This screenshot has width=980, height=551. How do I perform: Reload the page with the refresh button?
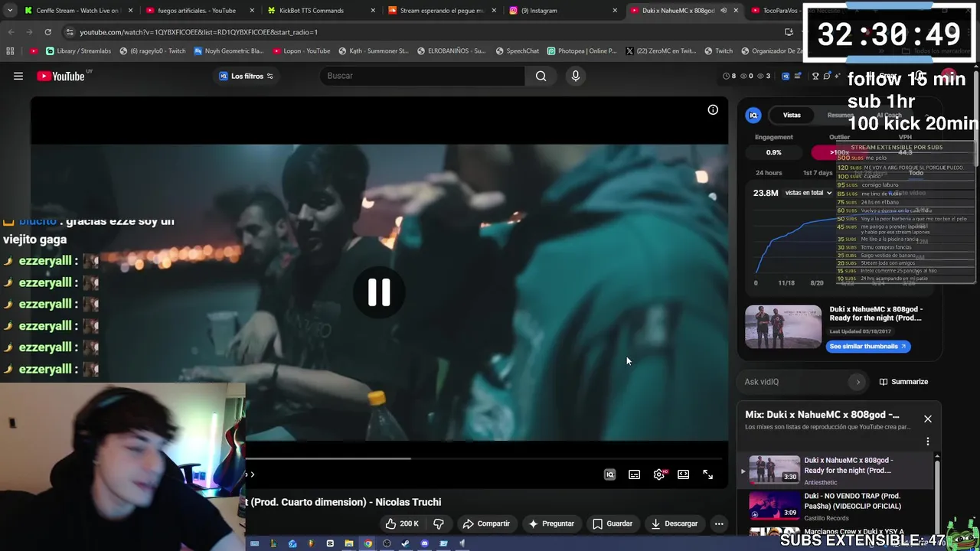[x=47, y=32]
